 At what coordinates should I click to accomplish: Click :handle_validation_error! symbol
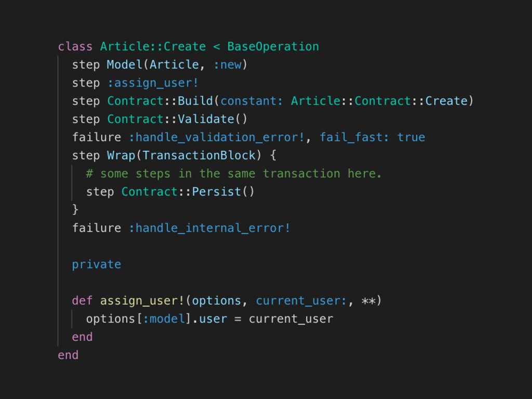click(217, 137)
